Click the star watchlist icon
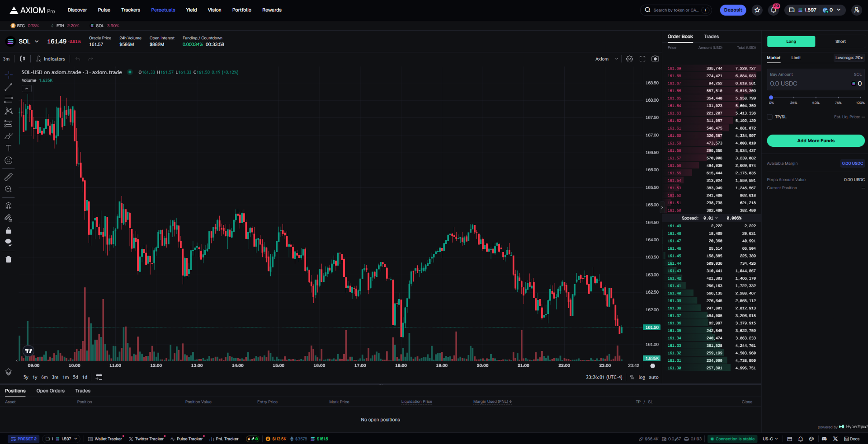 click(x=757, y=10)
